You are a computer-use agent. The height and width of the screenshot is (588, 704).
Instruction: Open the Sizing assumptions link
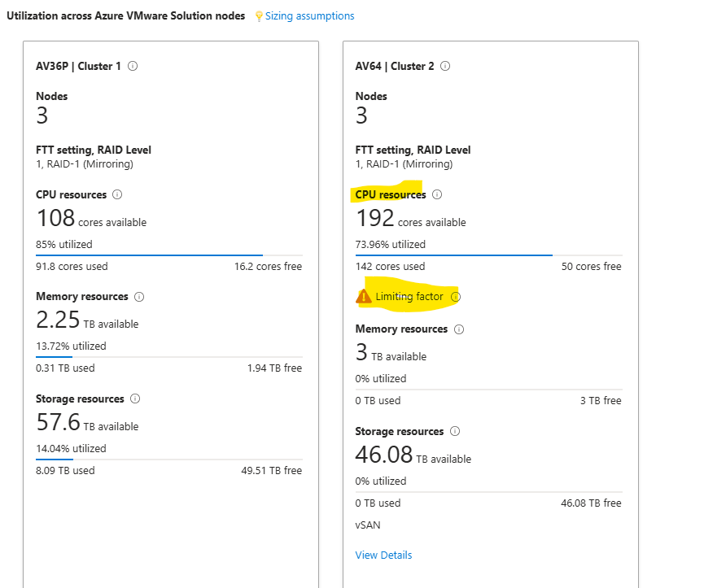point(309,16)
